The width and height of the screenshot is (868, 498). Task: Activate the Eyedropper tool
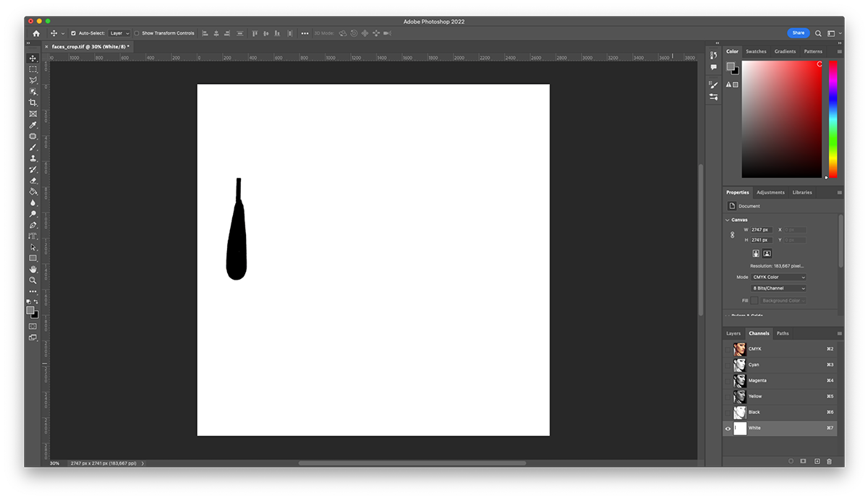(33, 124)
